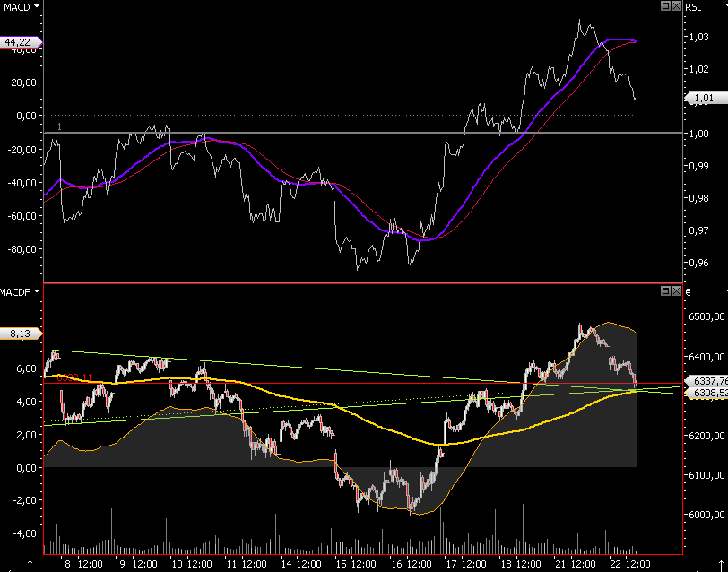The width and height of the screenshot is (728, 572).
Task: Click the 0,97 RSL axis label
Action: pos(698,230)
